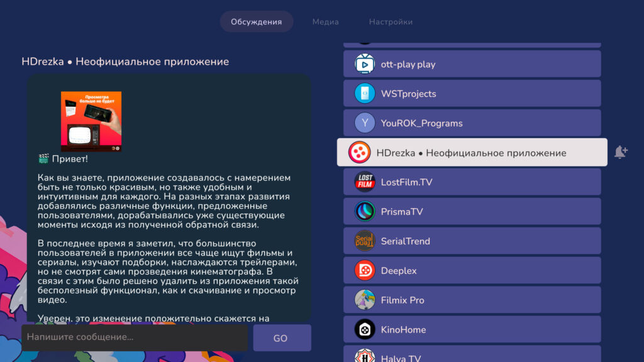Open the Настройки tab
The width and height of the screenshot is (644, 362).
pyautogui.click(x=391, y=22)
